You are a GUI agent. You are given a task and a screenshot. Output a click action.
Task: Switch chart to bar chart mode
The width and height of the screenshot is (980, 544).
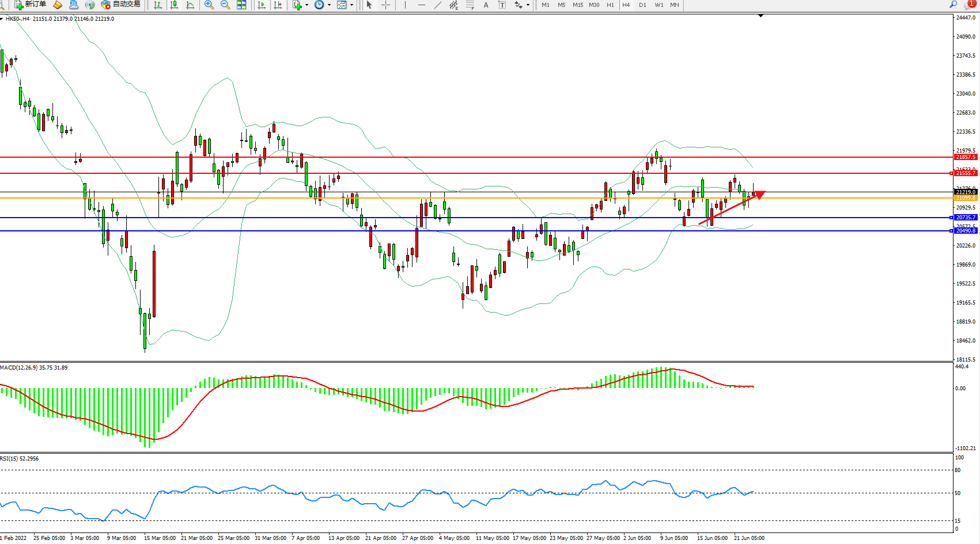pyautogui.click(x=158, y=5)
